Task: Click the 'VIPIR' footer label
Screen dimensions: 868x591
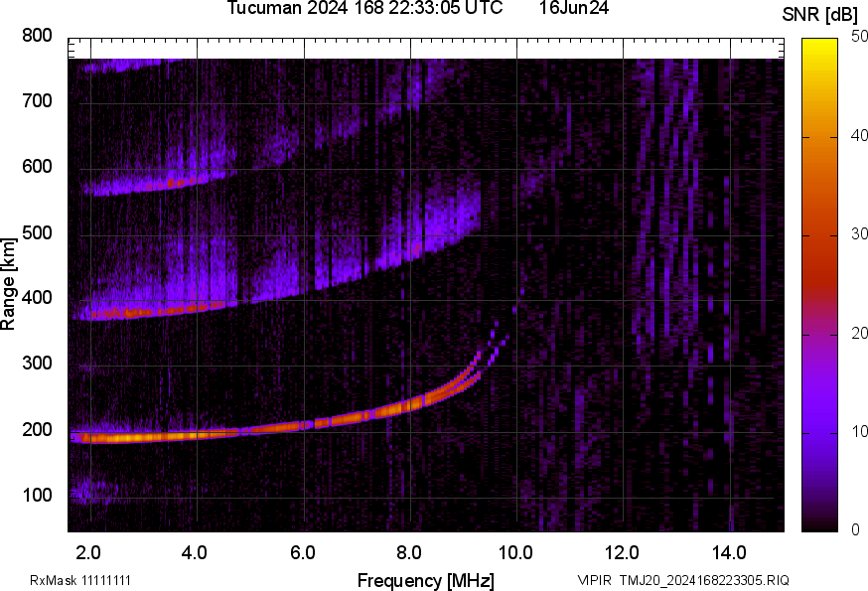Action: [x=595, y=580]
